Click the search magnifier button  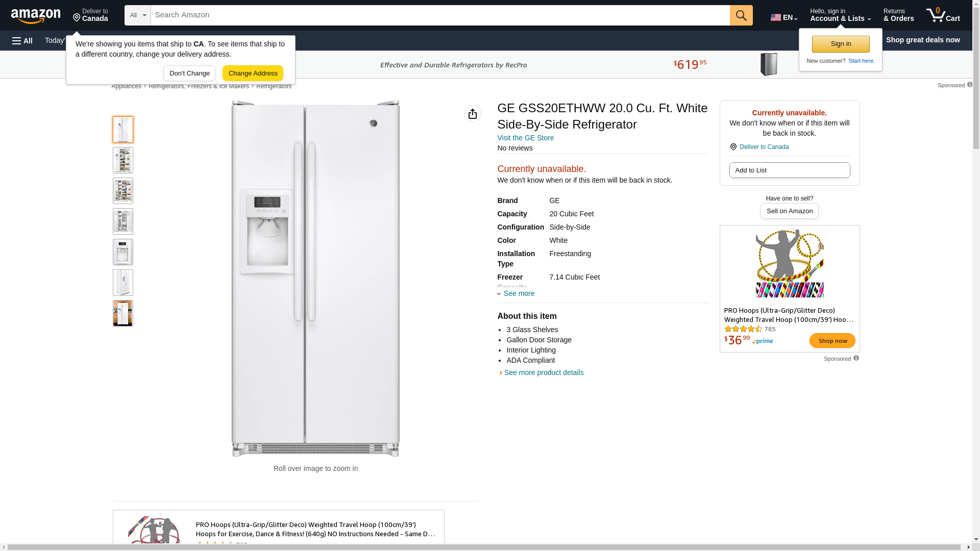(x=741, y=15)
